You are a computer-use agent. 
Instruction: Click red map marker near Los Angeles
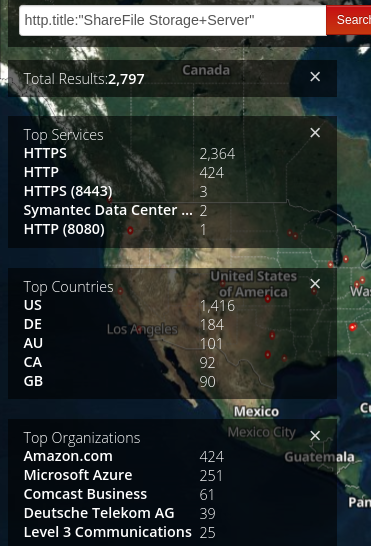click(139, 329)
